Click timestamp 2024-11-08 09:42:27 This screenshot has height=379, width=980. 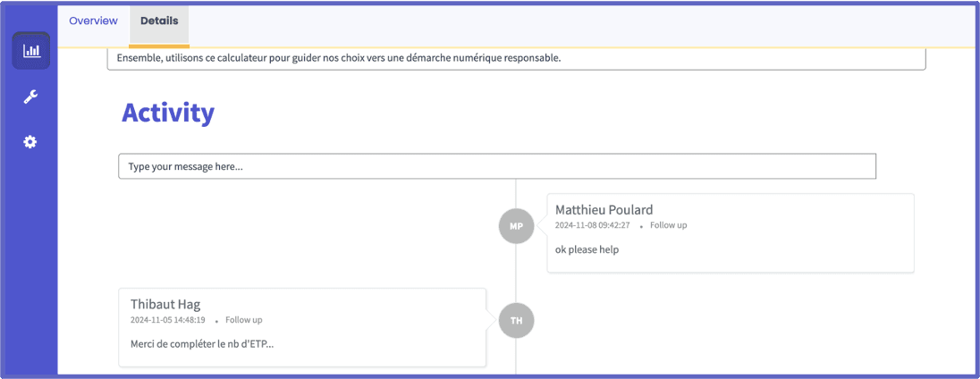(x=593, y=225)
